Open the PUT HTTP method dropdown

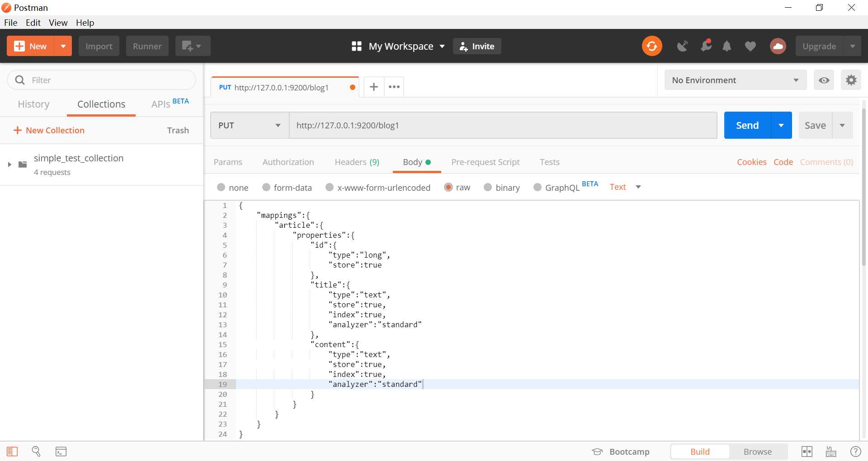tap(250, 125)
